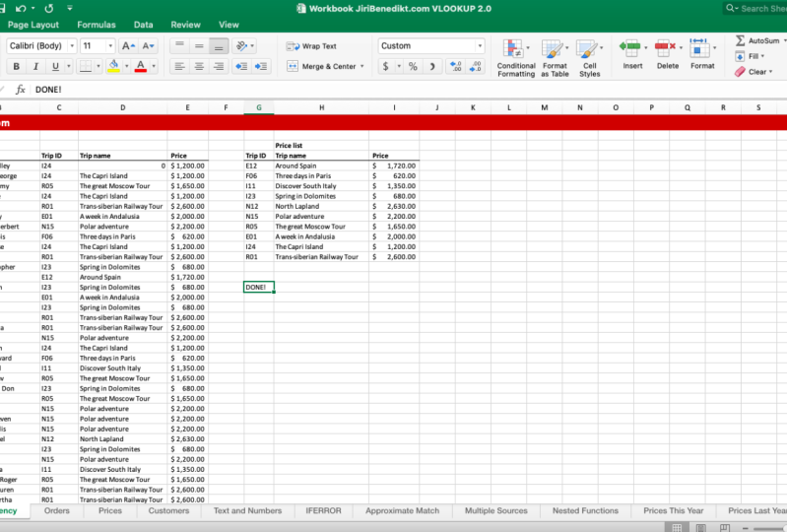Click the Borders button
Viewport: 787px width, 532px height.
(x=86, y=66)
